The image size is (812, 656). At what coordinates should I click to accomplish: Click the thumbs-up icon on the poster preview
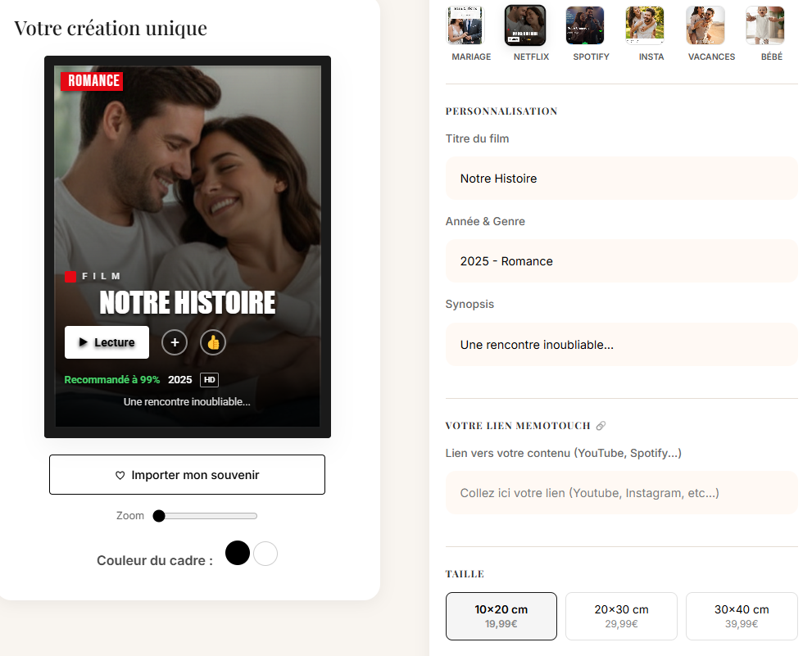(x=212, y=342)
